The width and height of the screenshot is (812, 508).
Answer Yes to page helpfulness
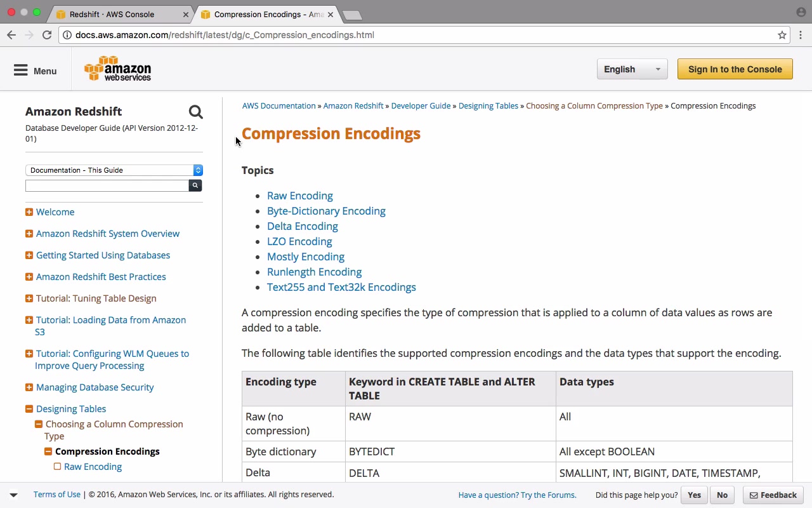click(x=694, y=495)
